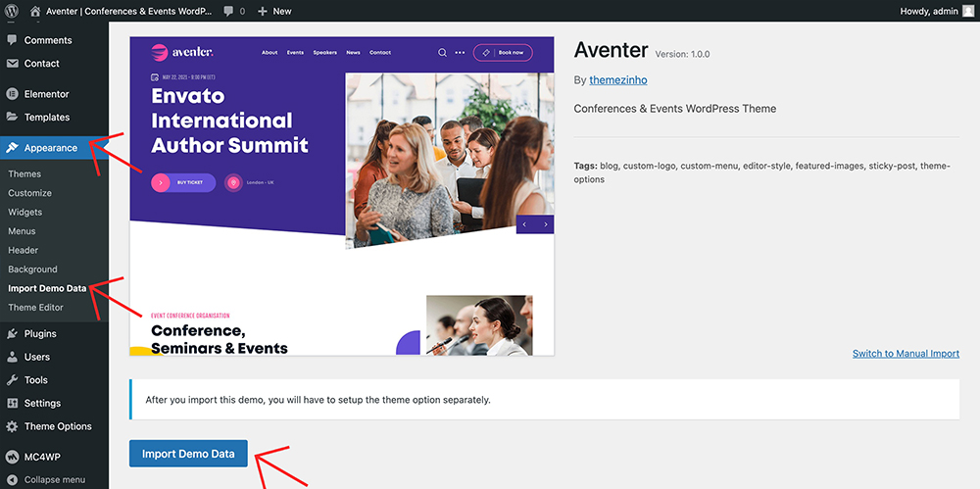Click the WordPress logo icon
The height and width of the screenshot is (489, 980).
coord(12,11)
